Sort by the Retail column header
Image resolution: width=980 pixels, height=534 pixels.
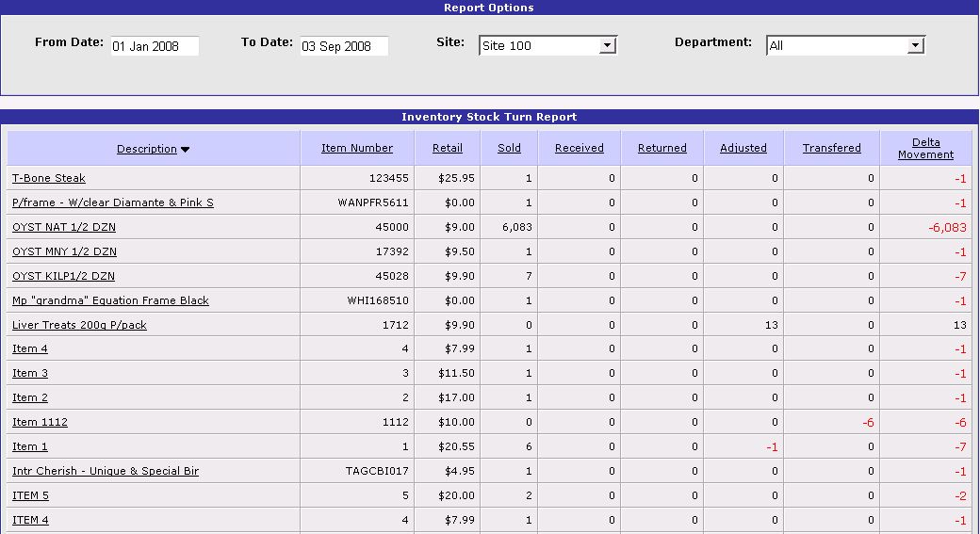pyautogui.click(x=448, y=149)
